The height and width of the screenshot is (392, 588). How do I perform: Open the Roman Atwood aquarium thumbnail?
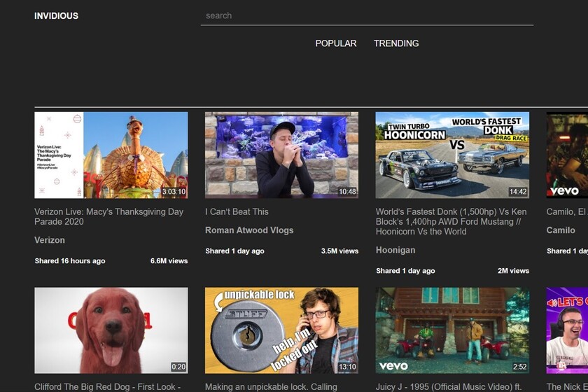point(281,155)
